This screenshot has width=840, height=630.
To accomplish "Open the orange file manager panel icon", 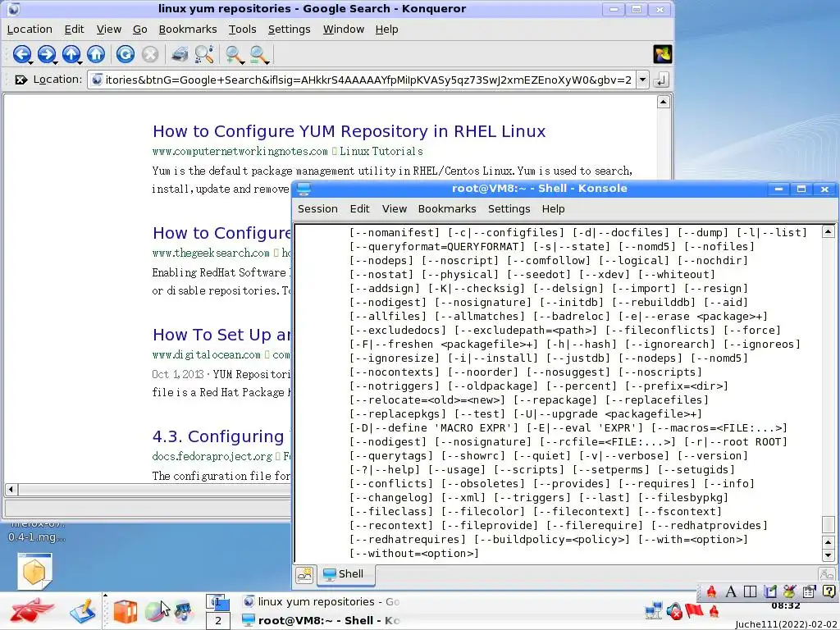I will click(x=126, y=612).
